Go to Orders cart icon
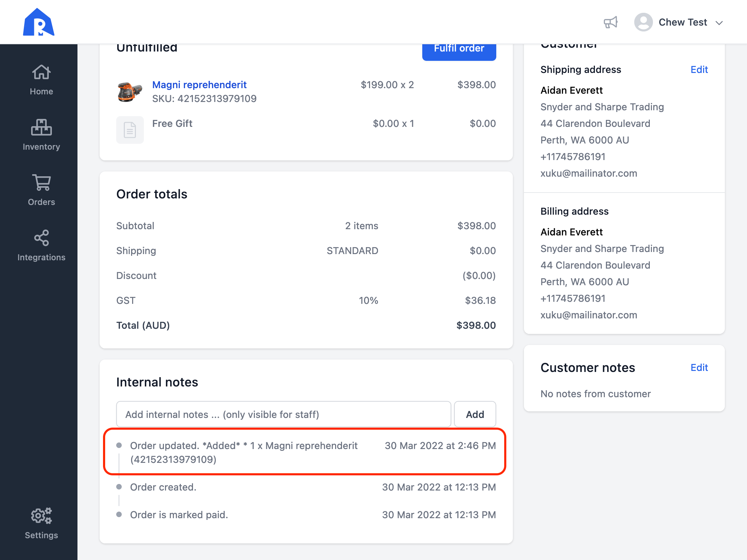 pos(41,183)
